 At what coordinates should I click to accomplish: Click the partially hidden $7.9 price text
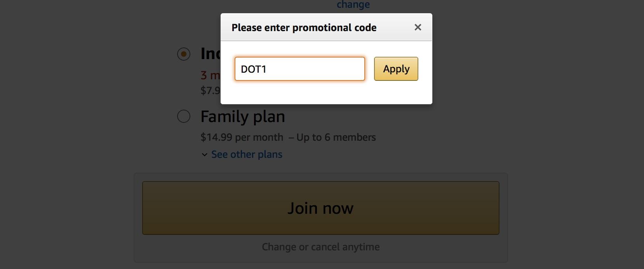point(210,91)
